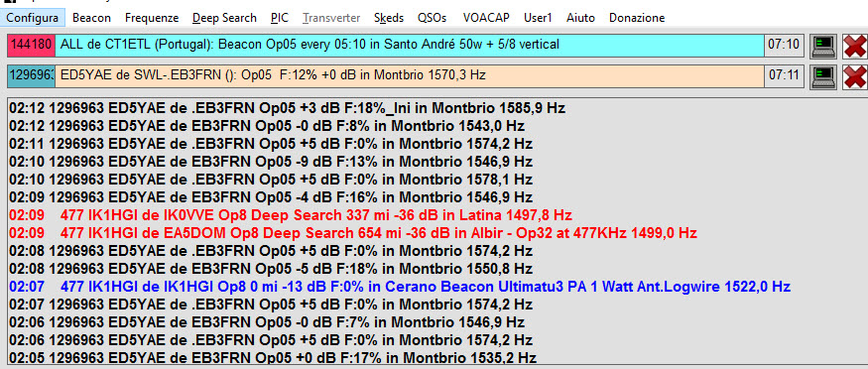The width and height of the screenshot is (868, 369).
Task: Select log line ending 1578,1 Hz
Action: click(271, 180)
